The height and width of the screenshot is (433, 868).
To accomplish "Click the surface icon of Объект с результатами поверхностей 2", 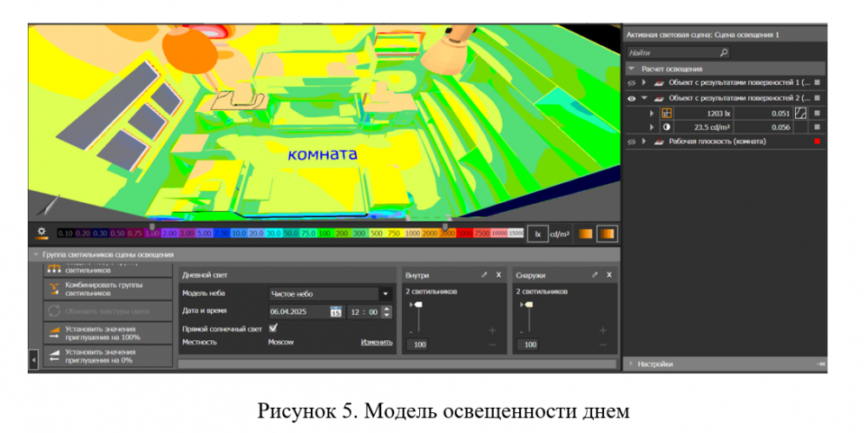I will 658,98.
